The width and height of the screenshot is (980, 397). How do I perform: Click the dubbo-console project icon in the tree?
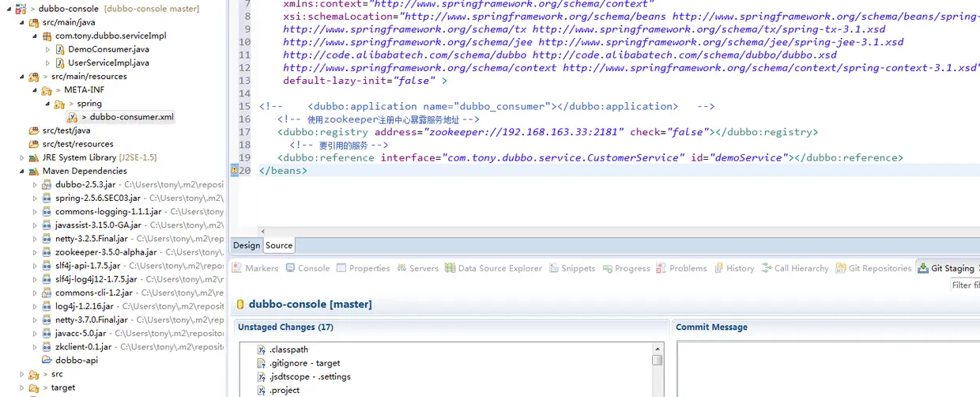click(22, 9)
